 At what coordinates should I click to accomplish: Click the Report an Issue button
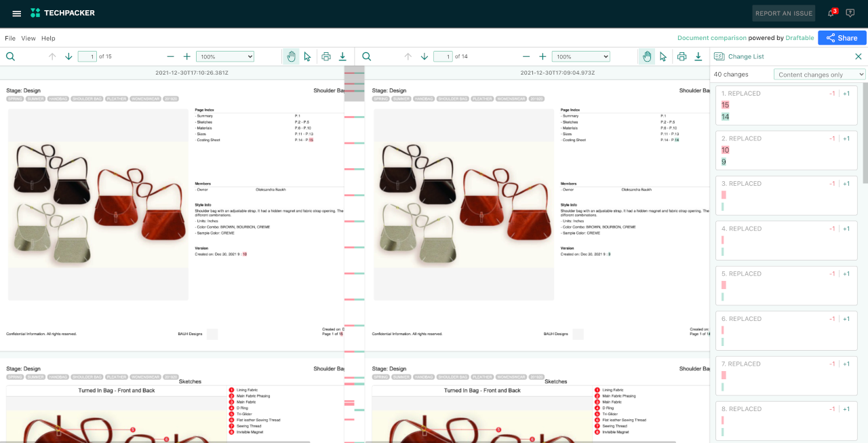click(x=784, y=13)
